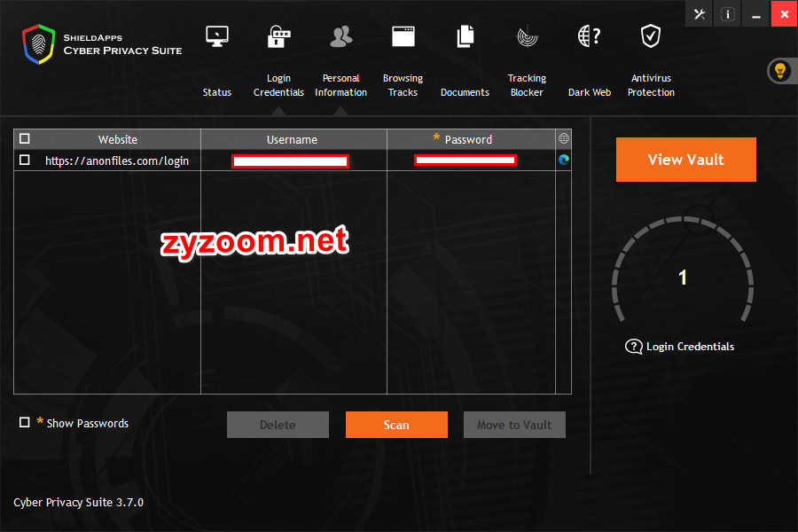The height and width of the screenshot is (532, 798).
Task: Click the question mark Login Credentials help icon
Action: pos(634,347)
